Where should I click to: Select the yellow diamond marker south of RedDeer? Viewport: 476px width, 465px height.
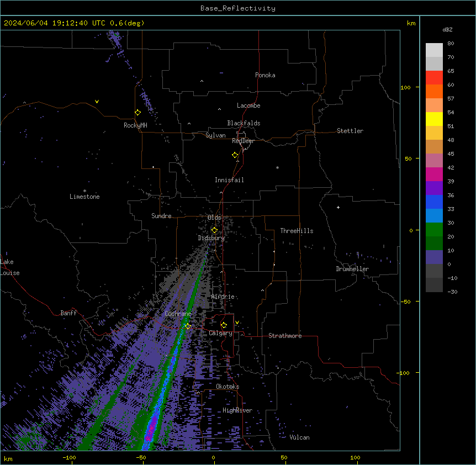pos(235,155)
